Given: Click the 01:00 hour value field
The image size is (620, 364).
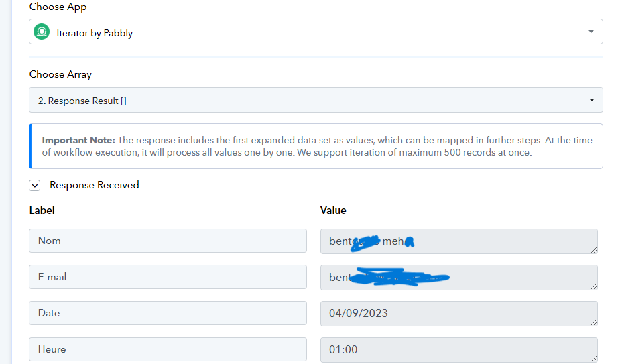Looking at the screenshot, I should click(x=458, y=350).
